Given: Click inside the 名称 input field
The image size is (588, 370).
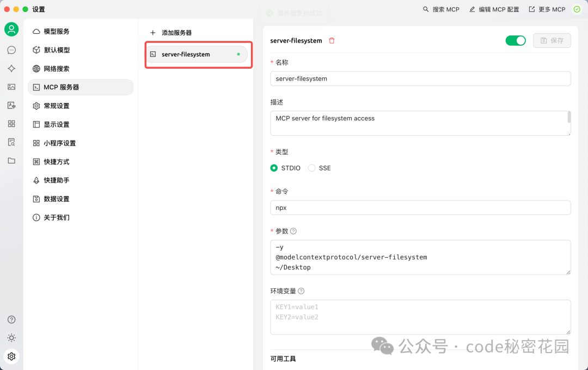Looking at the screenshot, I should click(420, 78).
